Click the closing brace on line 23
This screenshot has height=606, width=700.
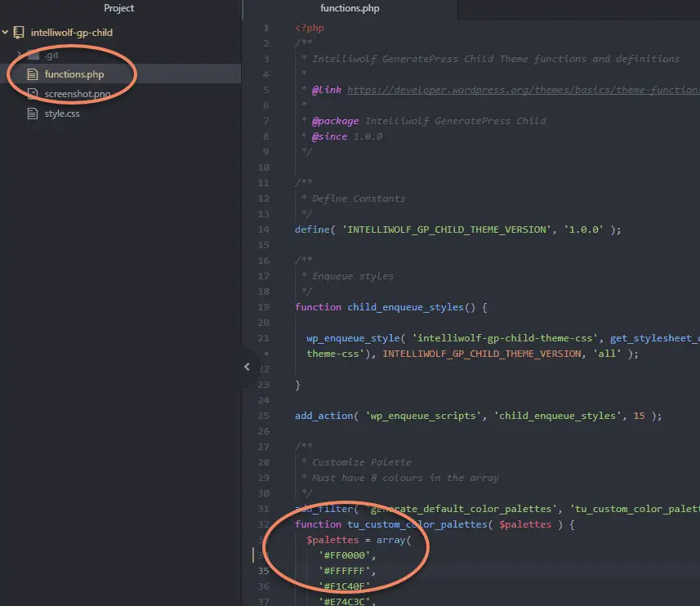point(298,385)
